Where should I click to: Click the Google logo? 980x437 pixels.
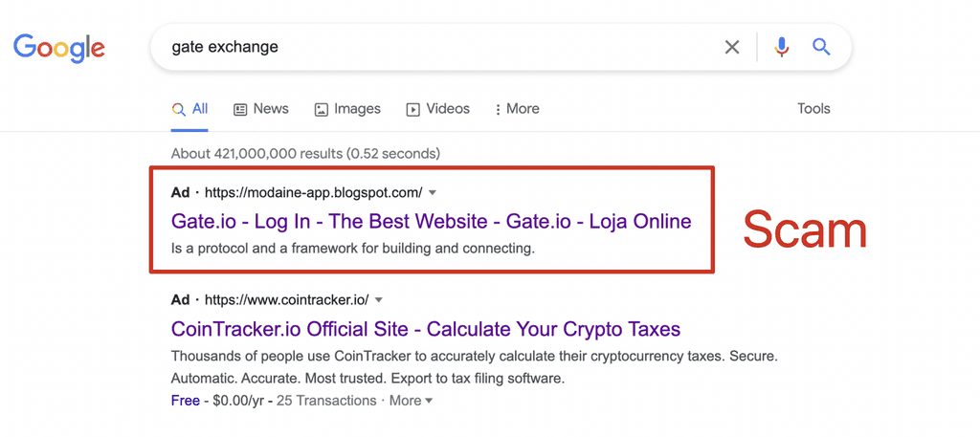(x=59, y=48)
